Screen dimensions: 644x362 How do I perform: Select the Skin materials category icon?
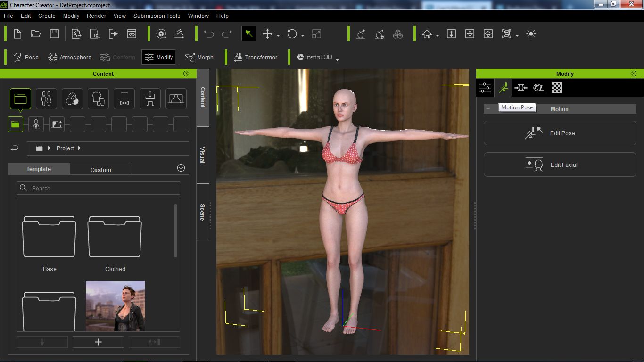(x=72, y=99)
